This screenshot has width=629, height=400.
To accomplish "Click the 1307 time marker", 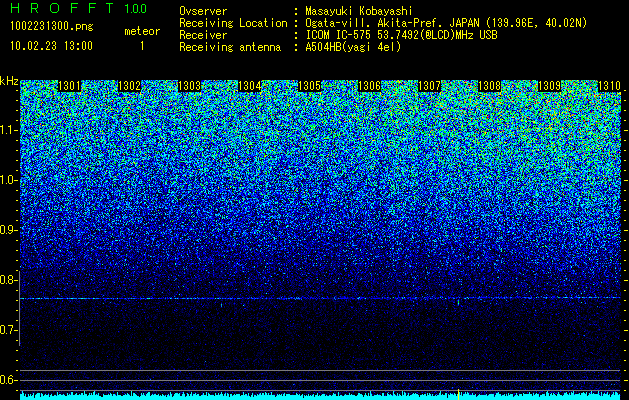I will (x=429, y=86).
